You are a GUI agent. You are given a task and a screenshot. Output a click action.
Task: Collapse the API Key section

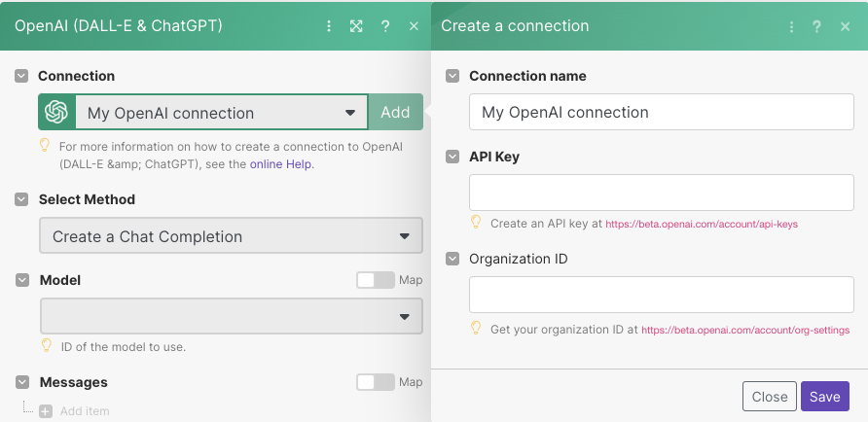(x=452, y=158)
